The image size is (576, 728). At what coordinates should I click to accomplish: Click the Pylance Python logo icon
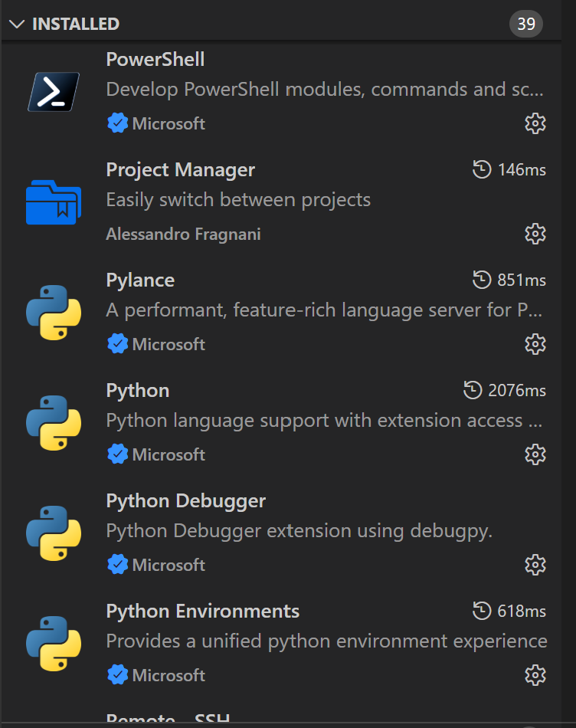point(54,313)
